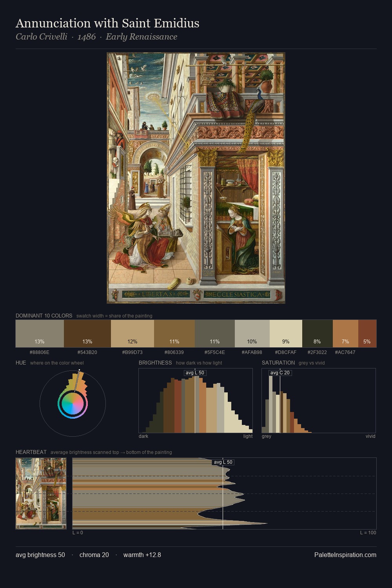Choose the #AC7647 copper swatch

(x=345, y=334)
